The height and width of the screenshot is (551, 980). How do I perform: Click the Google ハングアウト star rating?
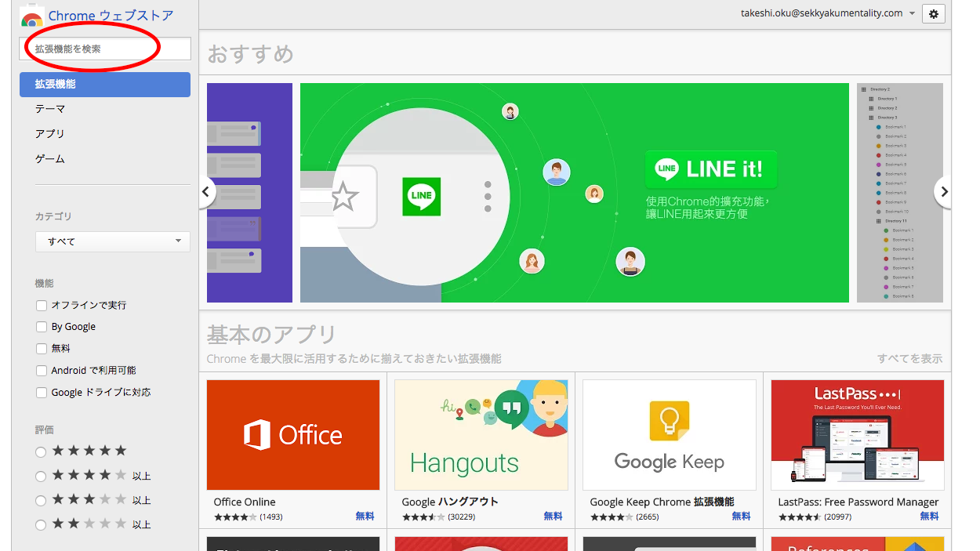point(423,517)
